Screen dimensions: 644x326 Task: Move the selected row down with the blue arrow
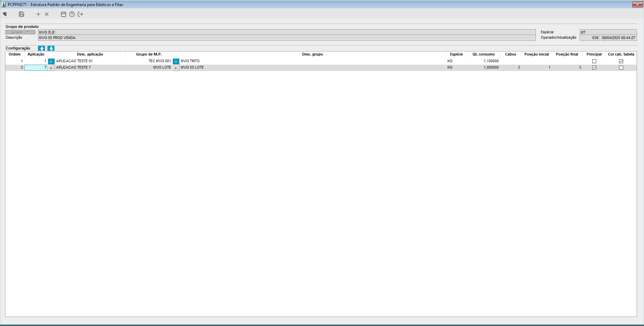coord(51,48)
